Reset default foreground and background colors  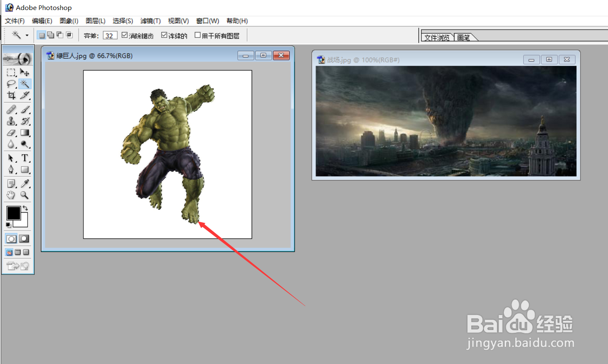pyautogui.click(x=8, y=225)
